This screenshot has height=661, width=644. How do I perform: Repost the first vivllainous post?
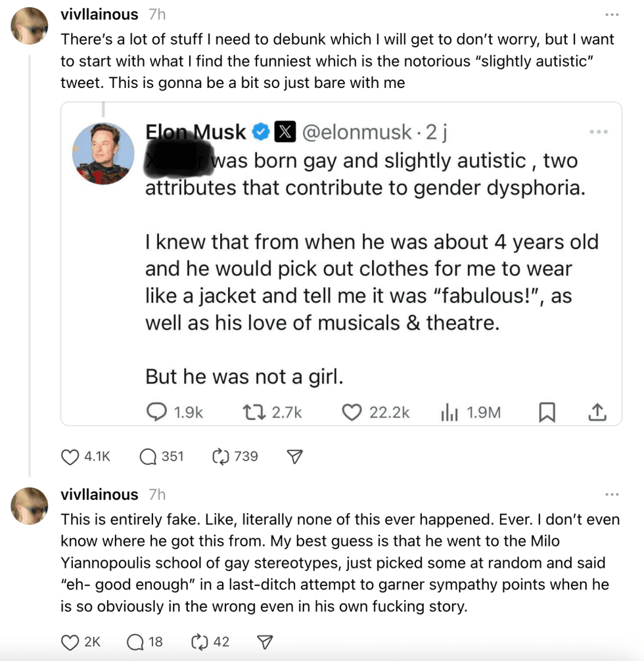pos(221,456)
